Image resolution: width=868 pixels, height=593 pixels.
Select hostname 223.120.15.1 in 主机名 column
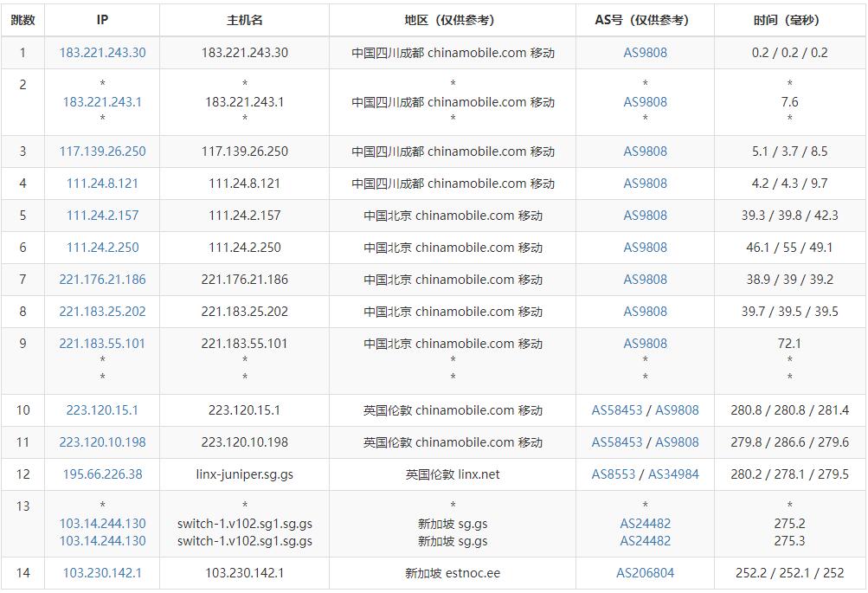click(x=244, y=410)
